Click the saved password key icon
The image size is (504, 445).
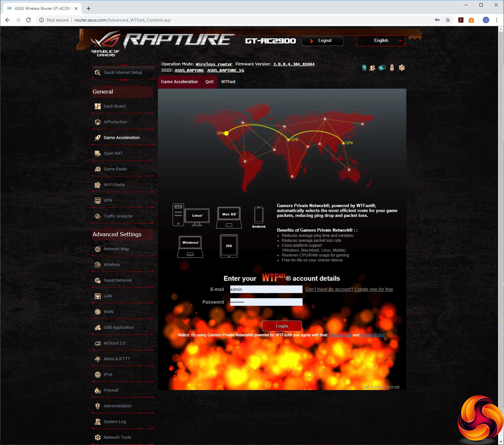(437, 20)
